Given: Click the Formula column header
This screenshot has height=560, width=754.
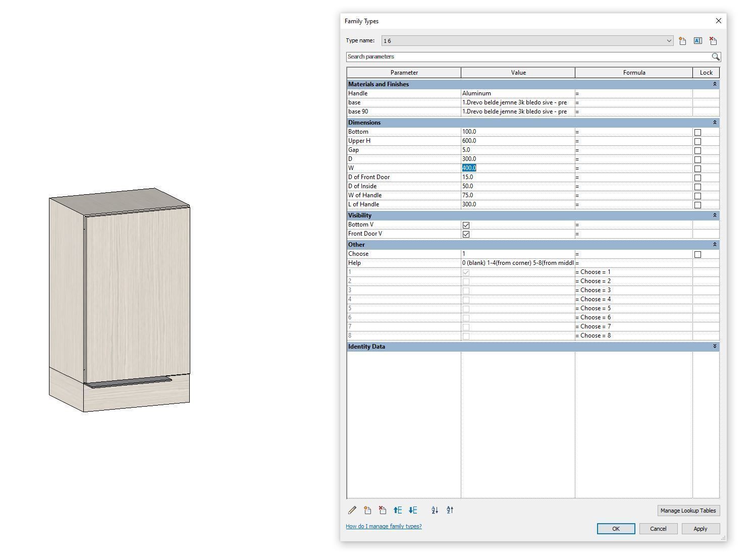Looking at the screenshot, I should point(634,73).
